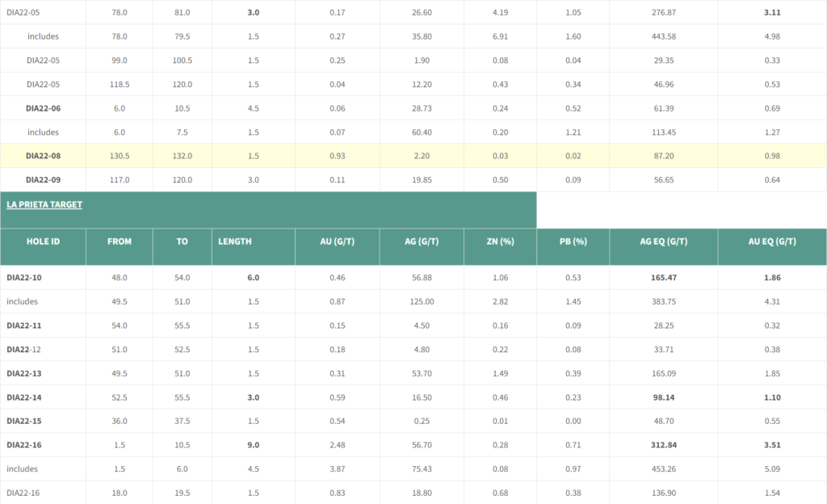Click the FROM column header
Screen dimensions: 827x504
[120, 241]
